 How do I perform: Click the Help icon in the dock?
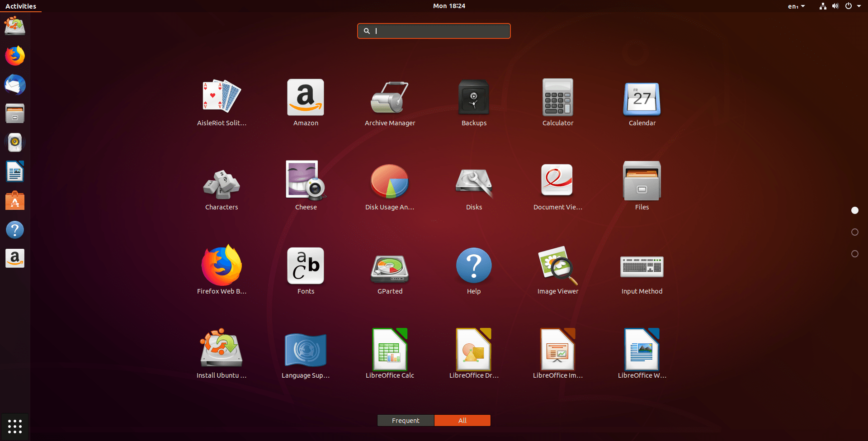(x=15, y=230)
